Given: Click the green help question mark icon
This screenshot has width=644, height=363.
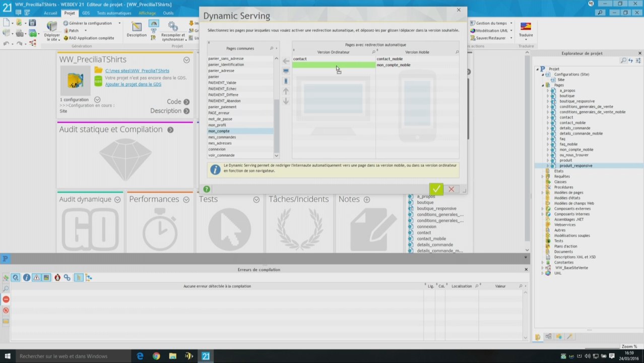Looking at the screenshot, I should (207, 189).
